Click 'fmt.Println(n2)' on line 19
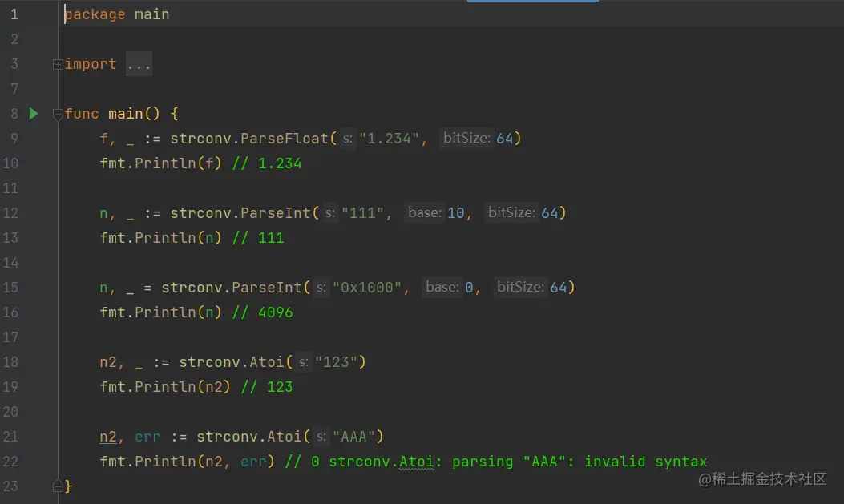This screenshot has width=844, height=504. 164,387
